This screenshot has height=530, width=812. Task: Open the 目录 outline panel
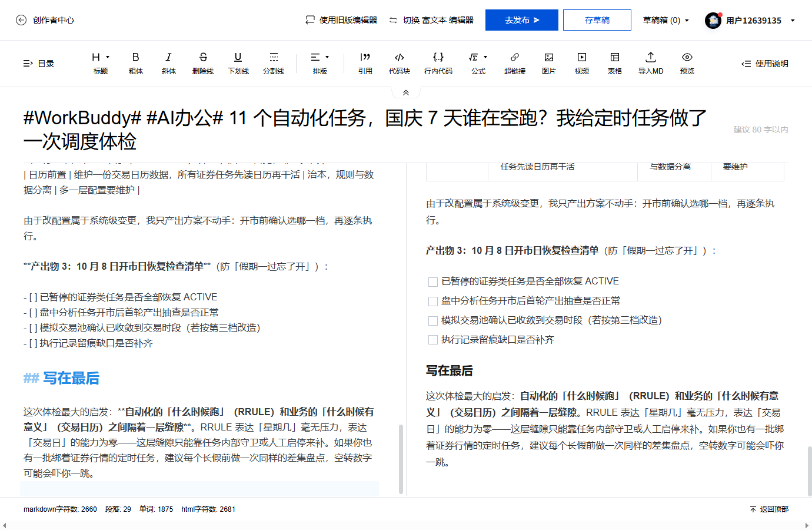[39, 64]
